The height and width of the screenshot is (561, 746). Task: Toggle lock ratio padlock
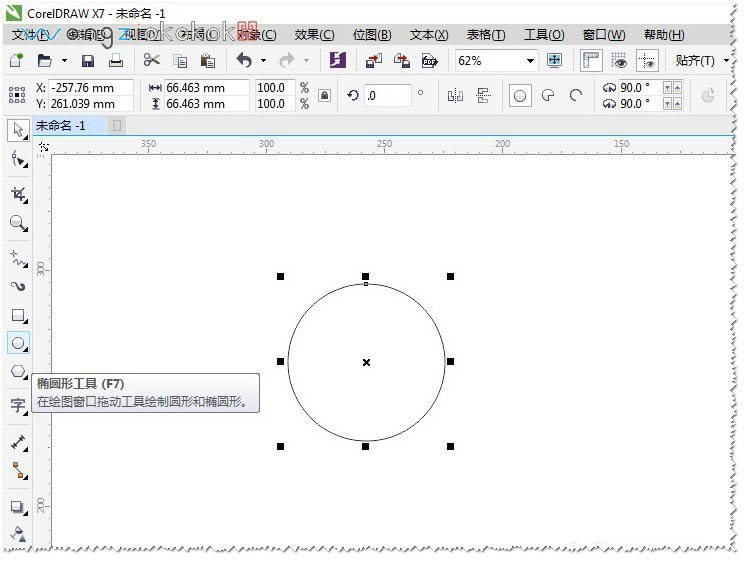tap(324, 96)
